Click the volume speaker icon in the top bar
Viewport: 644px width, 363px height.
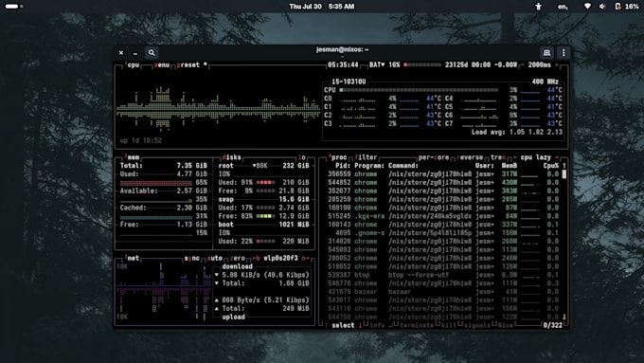(x=602, y=7)
